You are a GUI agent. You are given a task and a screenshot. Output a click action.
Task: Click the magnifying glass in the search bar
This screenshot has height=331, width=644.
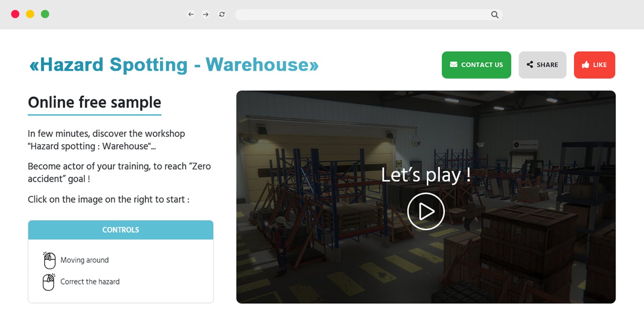(494, 14)
